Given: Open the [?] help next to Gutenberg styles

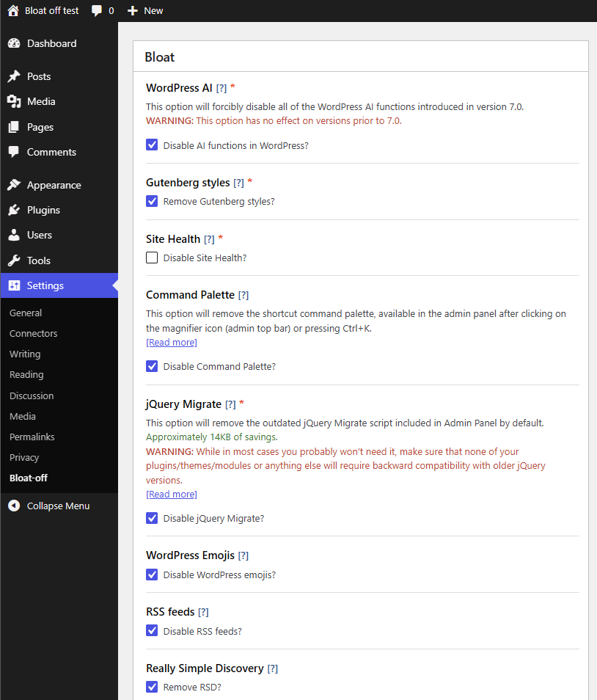Looking at the screenshot, I should (238, 183).
